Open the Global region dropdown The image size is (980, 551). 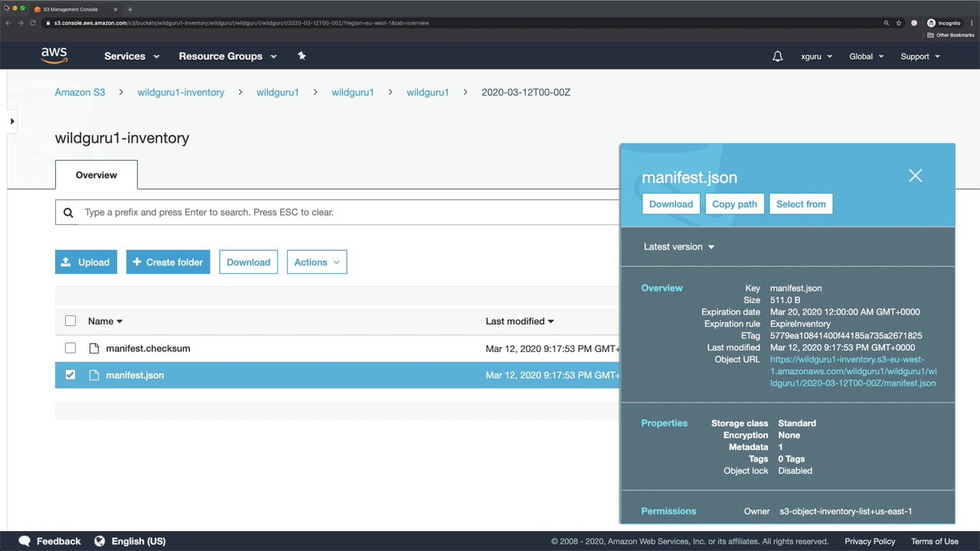point(866,57)
